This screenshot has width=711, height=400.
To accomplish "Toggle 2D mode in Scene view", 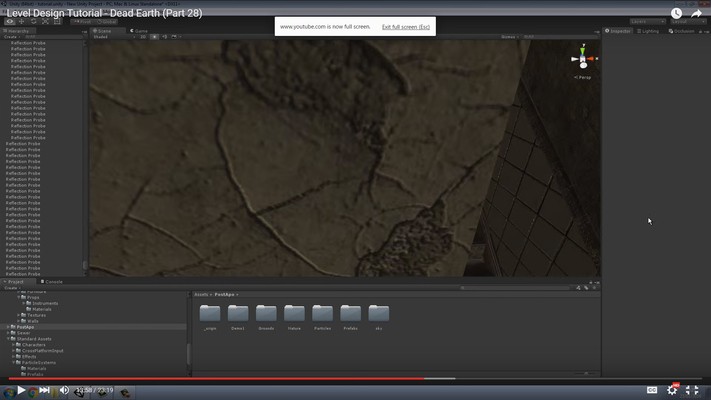I will (143, 37).
